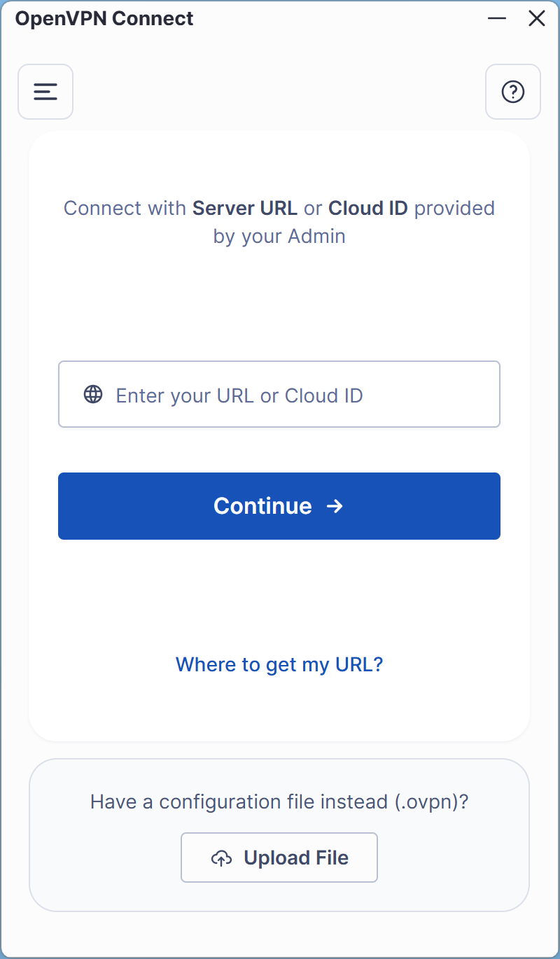This screenshot has width=560, height=959.
Task: Click the Upload File button label
Action: point(296,858)
